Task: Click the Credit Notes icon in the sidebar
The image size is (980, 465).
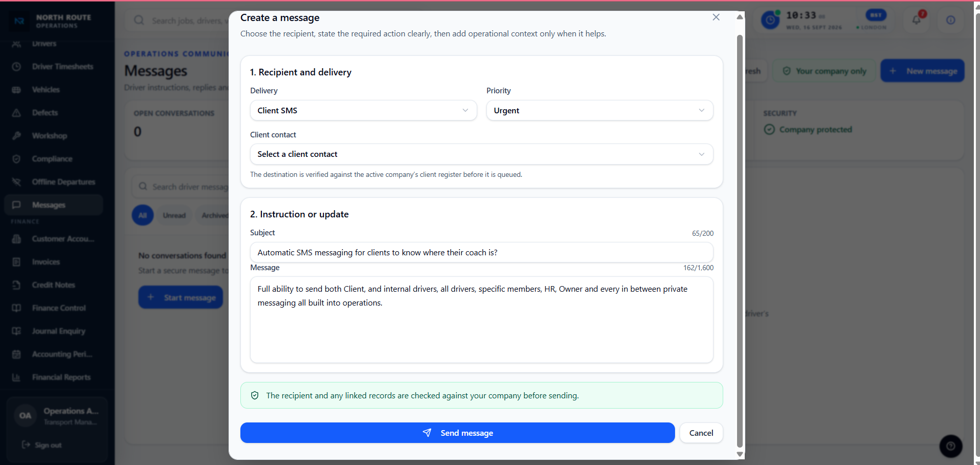Action: pos(16,285)
